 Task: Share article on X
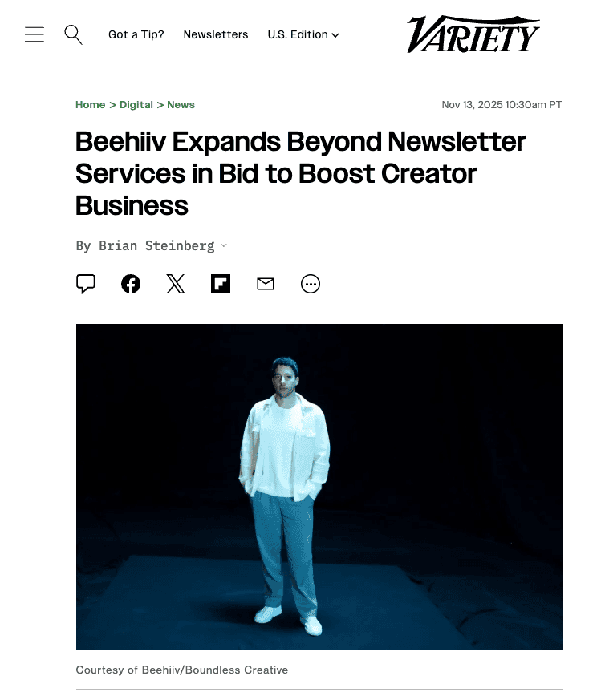pos(176,284)
